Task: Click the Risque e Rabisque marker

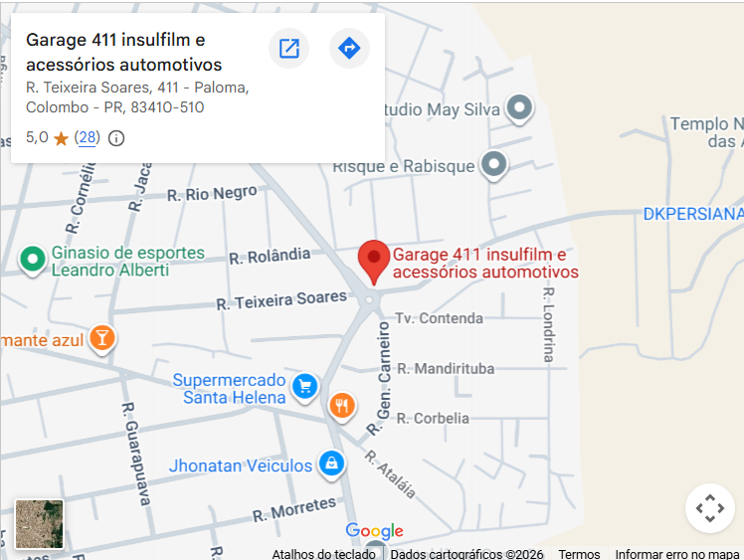Action: click(x=494, y=165)
